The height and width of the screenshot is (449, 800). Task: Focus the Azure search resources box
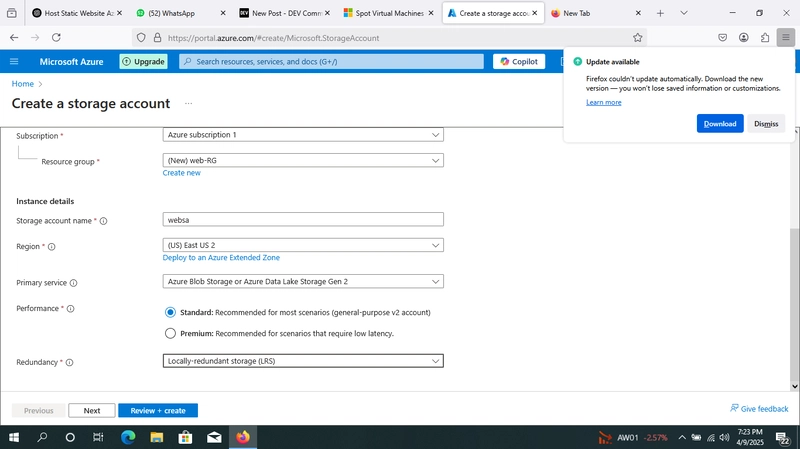[331, 61]
